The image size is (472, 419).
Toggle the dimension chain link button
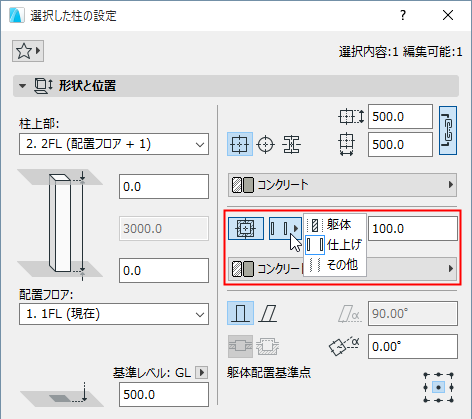448,130
